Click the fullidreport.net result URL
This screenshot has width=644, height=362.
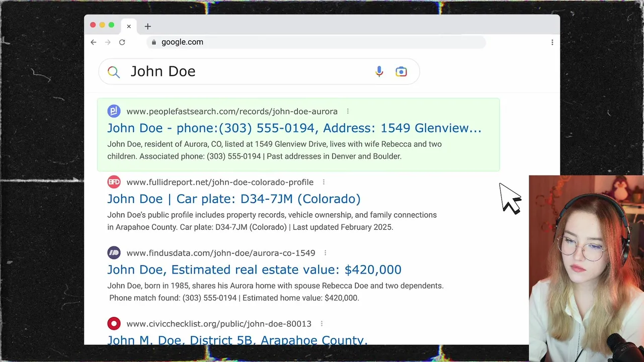pos(220,182)
